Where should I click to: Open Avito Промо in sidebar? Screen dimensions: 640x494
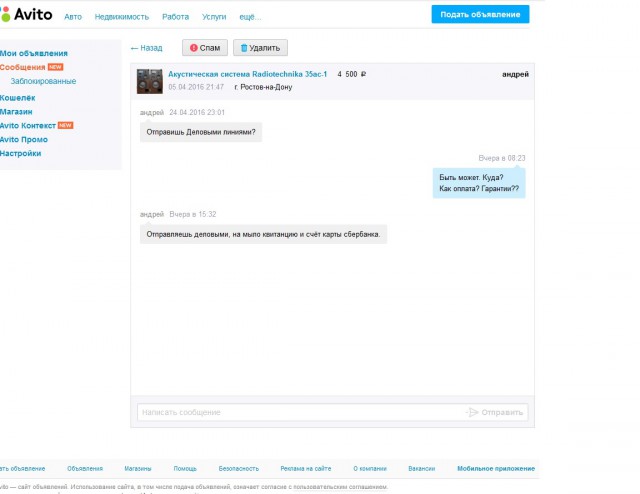[24, 140]
